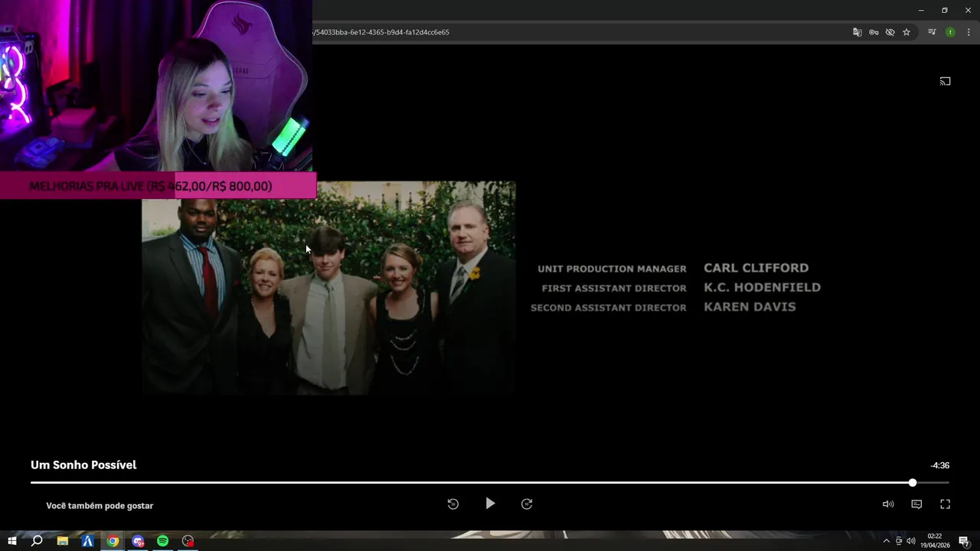Rewind the video ten seconds
This screenshot has width=980, height=551.
[x=453, y=504]
